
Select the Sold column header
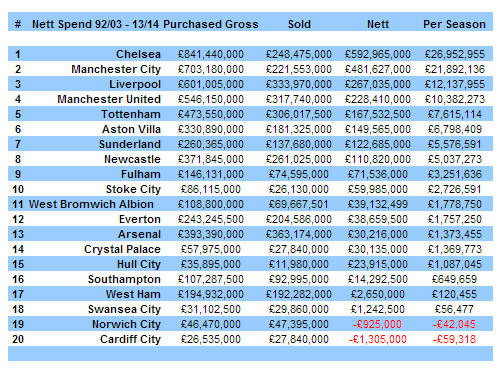coord(299,24)
